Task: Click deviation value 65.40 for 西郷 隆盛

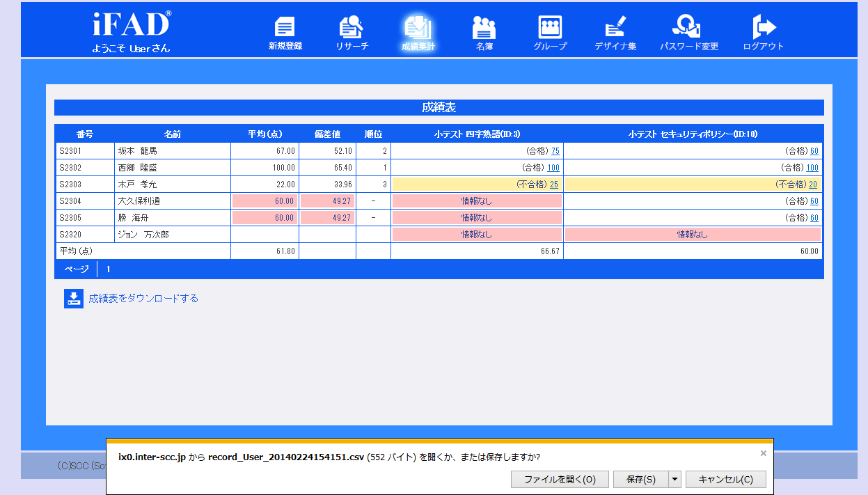Action: [342, 168]
